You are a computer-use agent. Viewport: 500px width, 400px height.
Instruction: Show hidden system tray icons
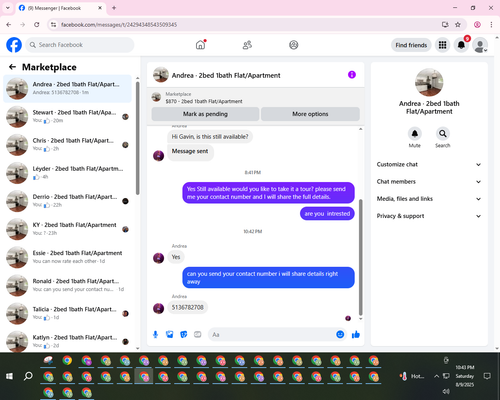click(436, 376)
